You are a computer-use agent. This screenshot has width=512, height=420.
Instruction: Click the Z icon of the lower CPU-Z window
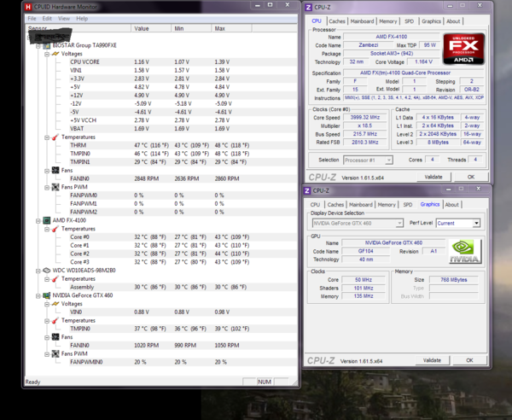[307, 190]
